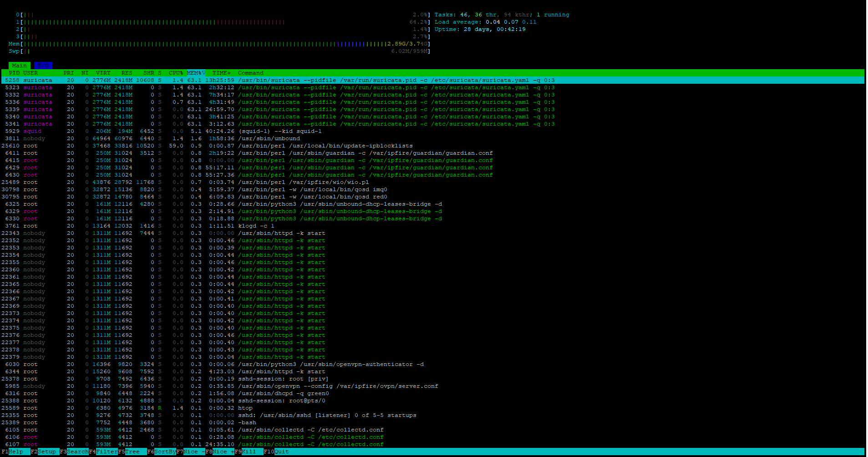Sort by the CPU% column header
The width and height of the screenshot is (868, 457).
click(176, 73)
